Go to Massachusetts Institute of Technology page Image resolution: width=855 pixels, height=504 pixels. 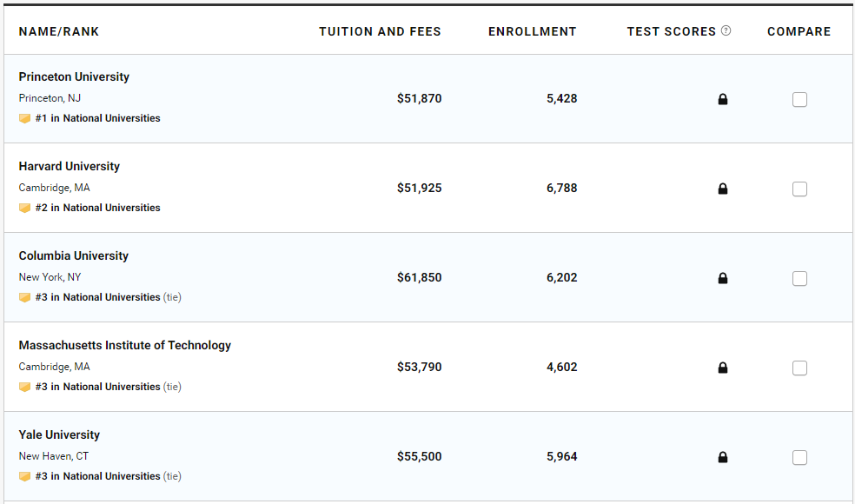tap(125, 346)
